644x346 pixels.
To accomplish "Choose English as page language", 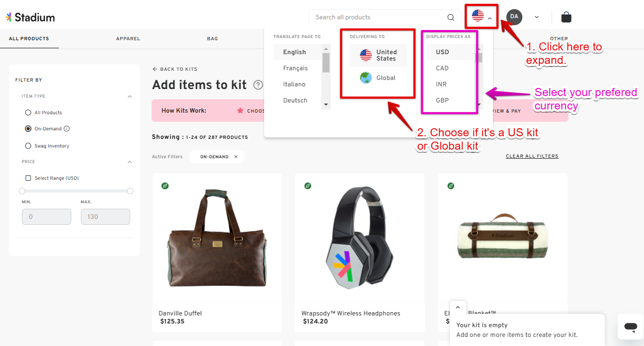I will [x=297, y=52].
